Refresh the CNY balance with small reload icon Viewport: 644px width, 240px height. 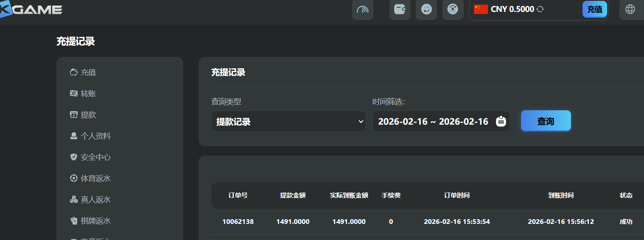(x=540, y=9)
